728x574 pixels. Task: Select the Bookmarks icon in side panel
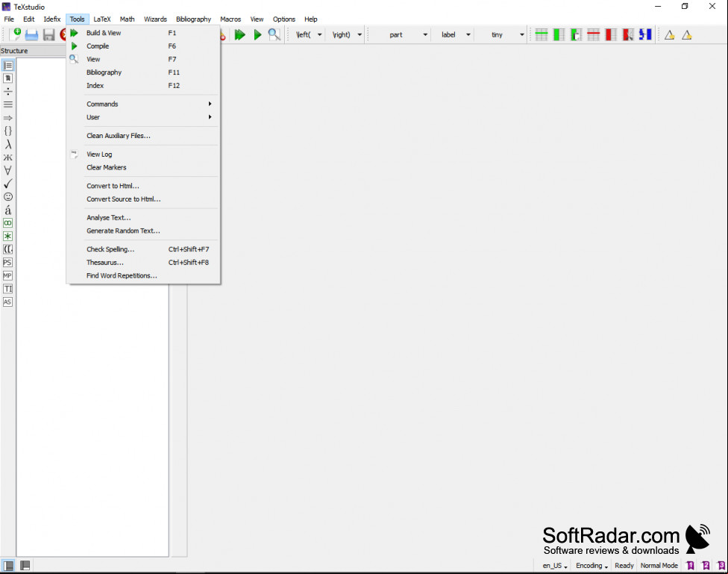click(x=8, y=78)
